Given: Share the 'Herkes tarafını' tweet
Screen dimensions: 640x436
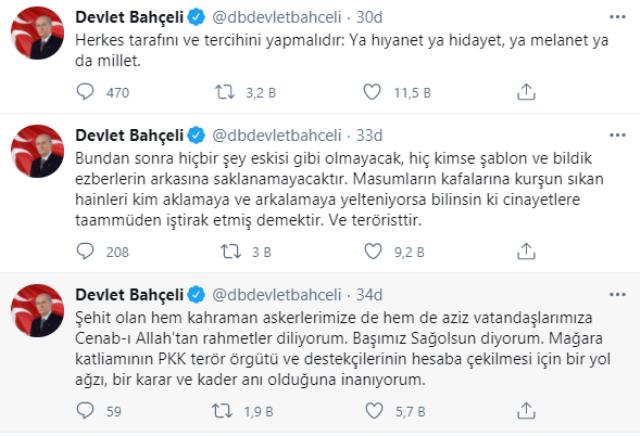Looking at the screenshot, I should [x=526, y=92].
